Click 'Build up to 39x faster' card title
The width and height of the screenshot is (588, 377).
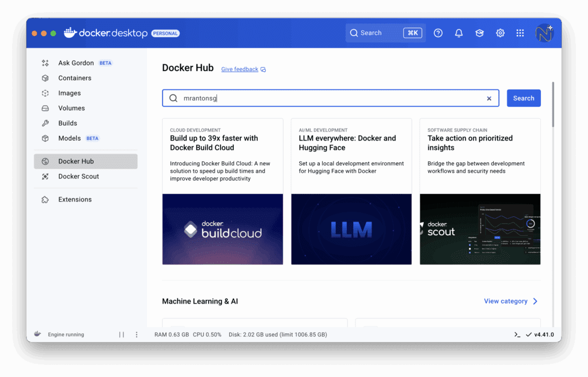214,143
